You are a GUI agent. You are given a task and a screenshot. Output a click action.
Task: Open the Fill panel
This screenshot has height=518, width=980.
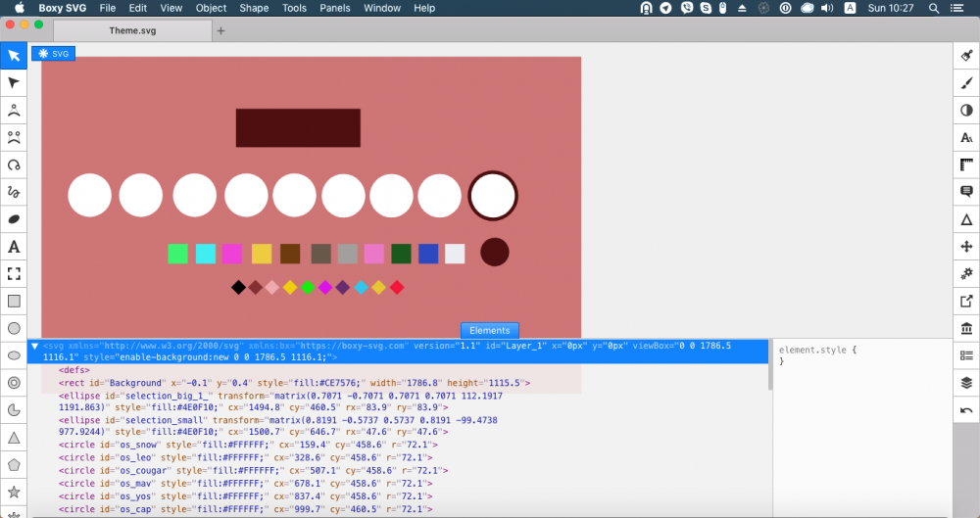coord(966,56)
